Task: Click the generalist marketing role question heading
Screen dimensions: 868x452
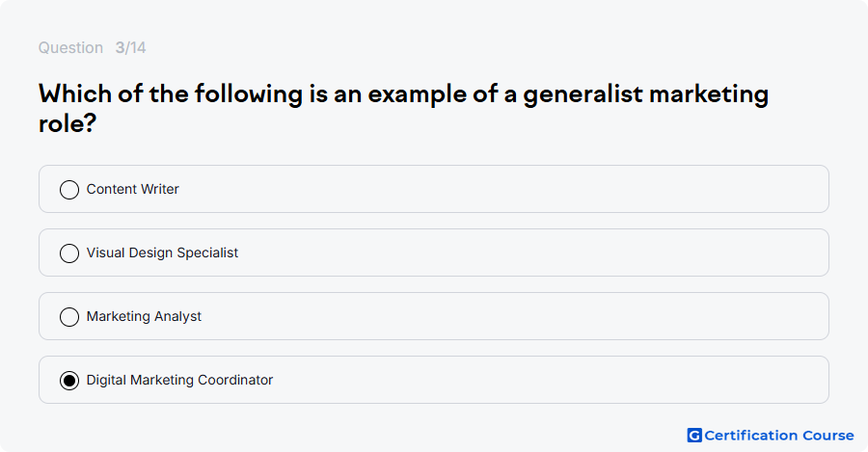Action: (x=403, y=109)
